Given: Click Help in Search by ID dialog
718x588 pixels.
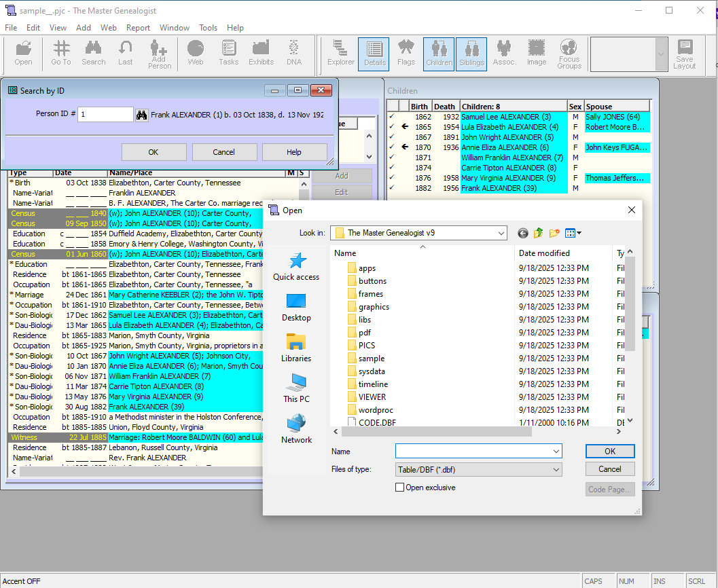Looking at the screenshot, I should tap(293, 152).
